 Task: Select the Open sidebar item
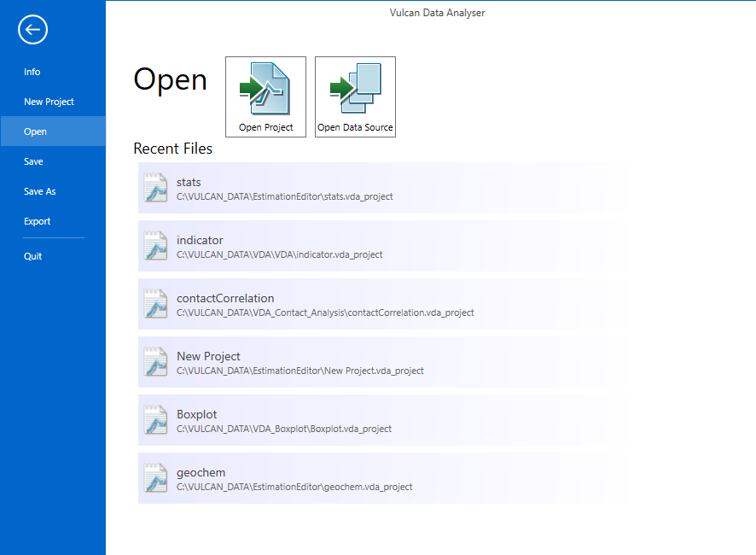tap(53, 131)
